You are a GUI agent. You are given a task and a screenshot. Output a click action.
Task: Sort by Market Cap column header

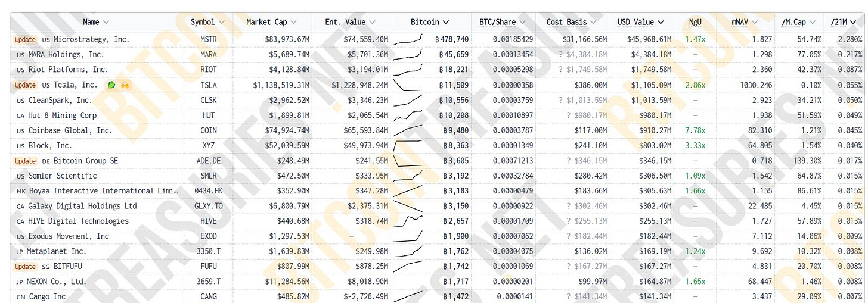271,22
